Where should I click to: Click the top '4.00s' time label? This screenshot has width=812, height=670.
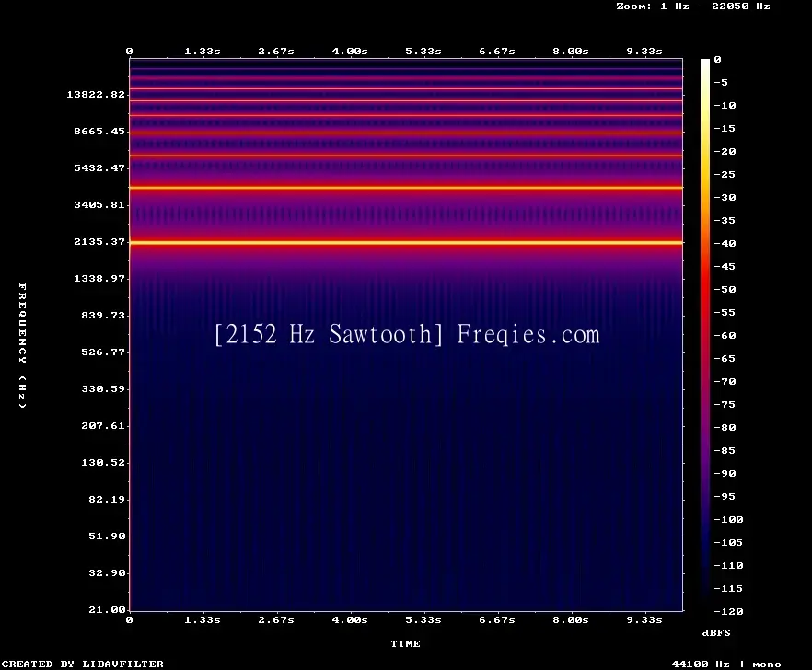point(350,51)
